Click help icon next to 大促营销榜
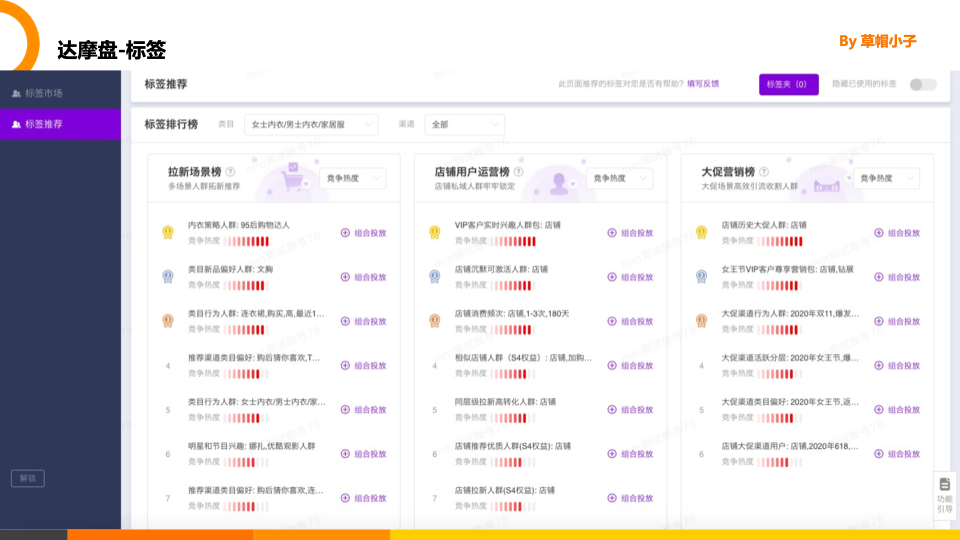This screenshot has width=960, height=540. click(763, 172)
